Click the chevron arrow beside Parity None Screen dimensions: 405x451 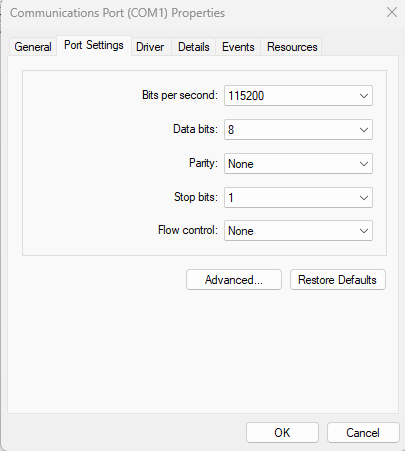[x=364, y=164]
